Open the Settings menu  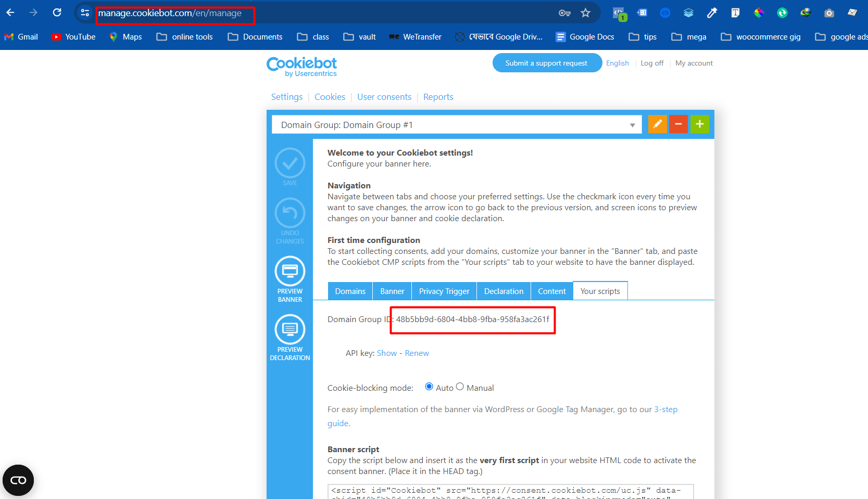(x=287, y=97)
